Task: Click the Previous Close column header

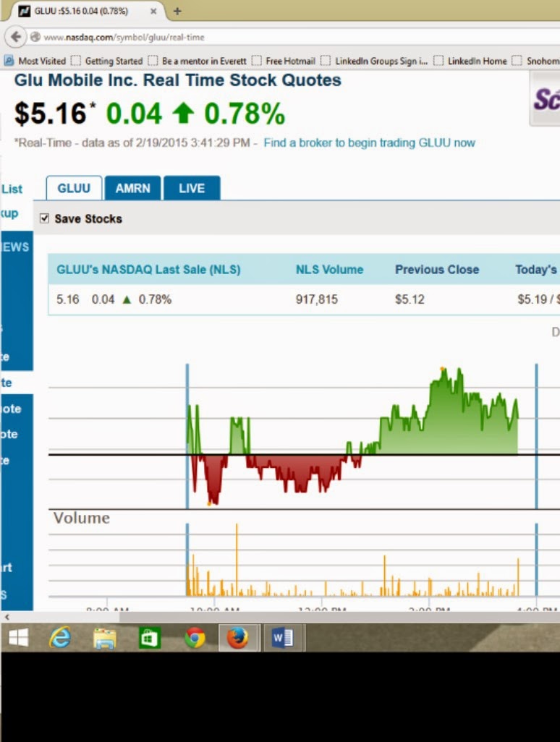Action: tap(437, 270)
